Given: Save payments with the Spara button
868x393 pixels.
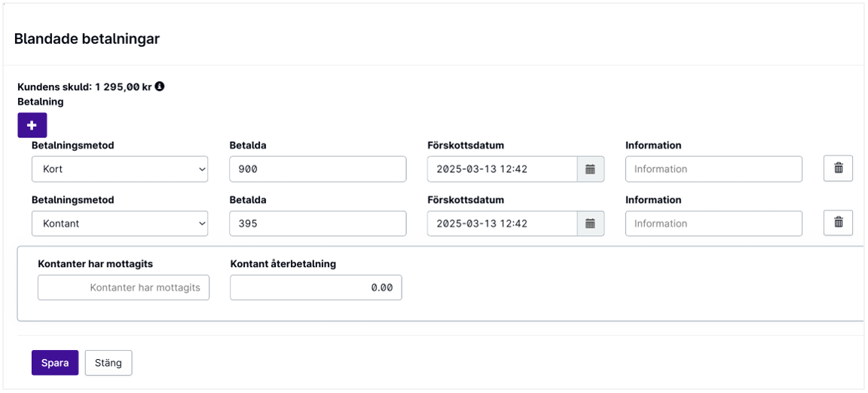Looking at the screenshot, I should click(x=55, y=363).
